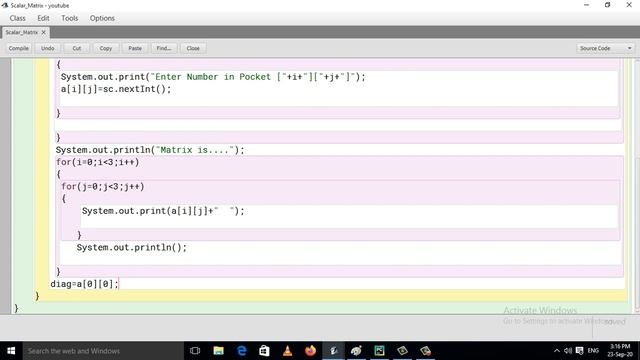Click the taskbar clock showing 3:16 PM
The width and height of the screenshot is (640, 360).
coord(620,351)
